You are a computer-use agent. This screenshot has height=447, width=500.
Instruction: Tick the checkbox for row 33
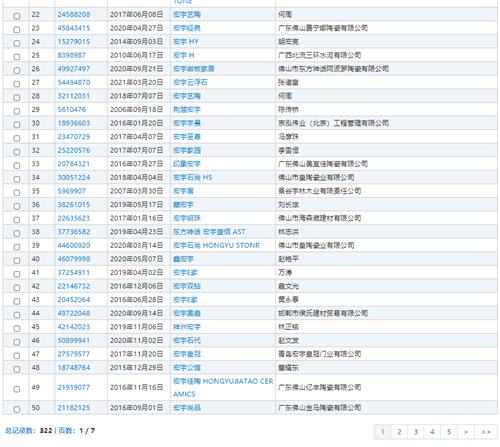(x=17, y=165)
